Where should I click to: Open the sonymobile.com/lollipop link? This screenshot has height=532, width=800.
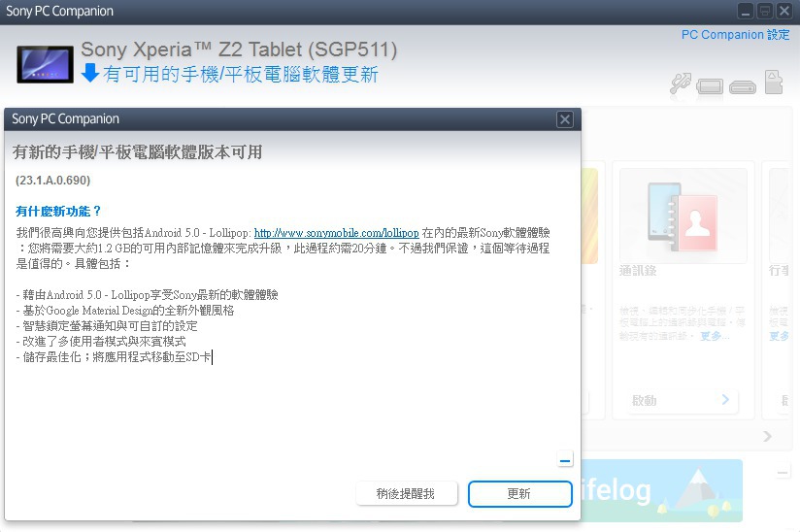pyautogui.click(x=337, y=233)
